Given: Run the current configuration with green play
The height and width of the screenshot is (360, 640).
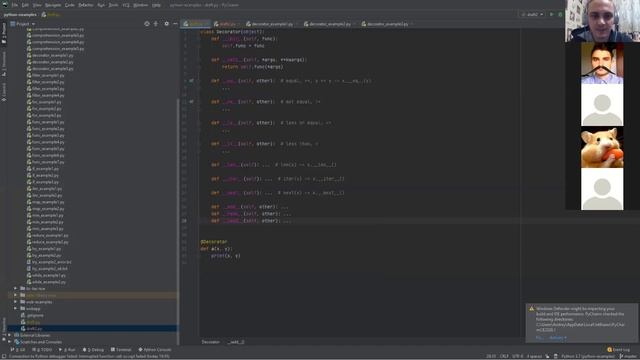Looking at the screenshot, I should 552,14.
